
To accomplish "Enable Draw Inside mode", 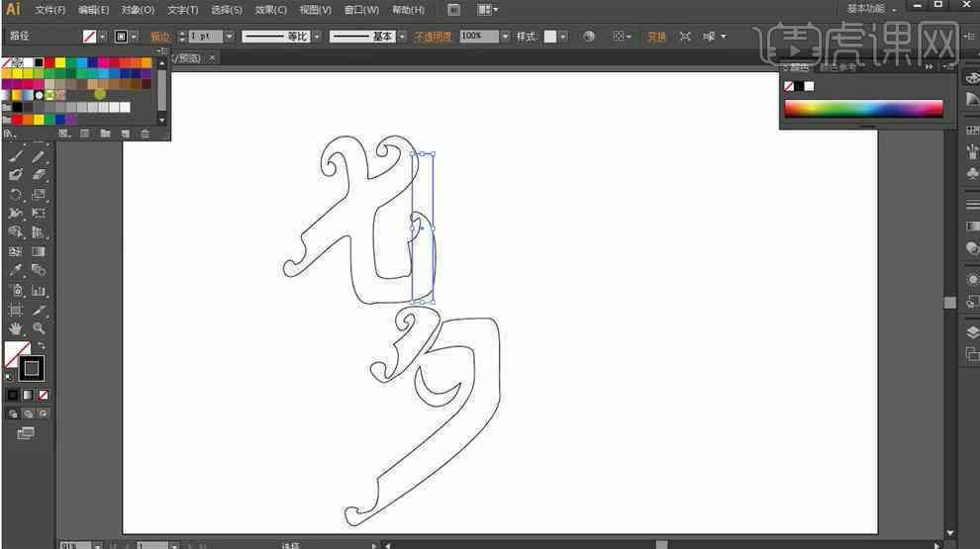I will pos(44,414).
